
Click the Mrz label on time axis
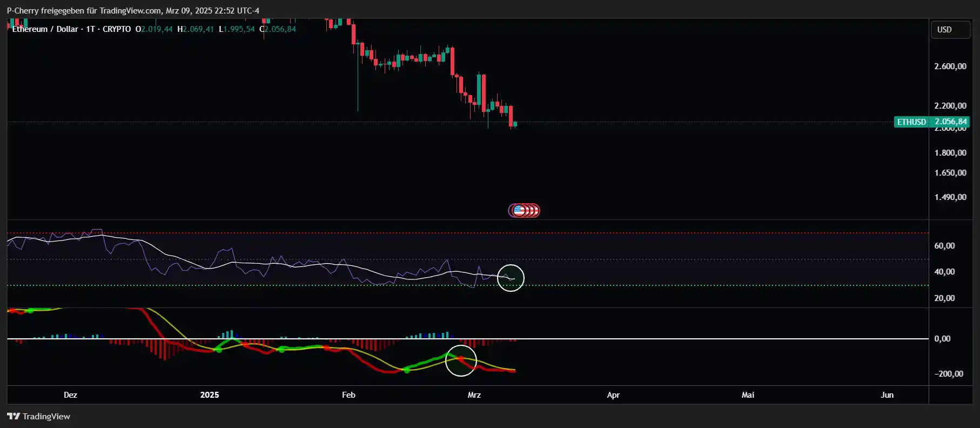[474, 395]
